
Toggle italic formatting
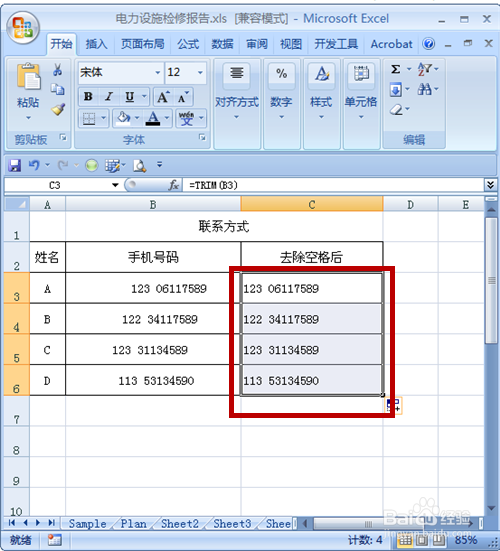click(x=109, y=97)
